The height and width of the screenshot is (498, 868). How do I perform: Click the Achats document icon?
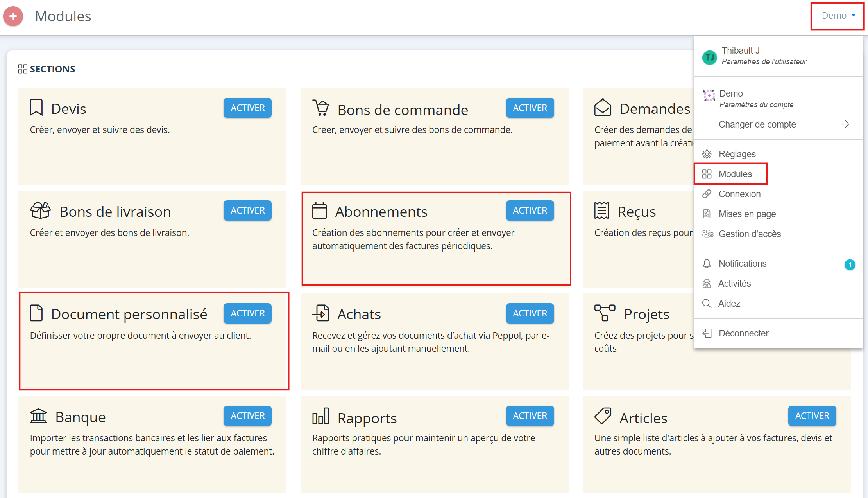[321, 313]
